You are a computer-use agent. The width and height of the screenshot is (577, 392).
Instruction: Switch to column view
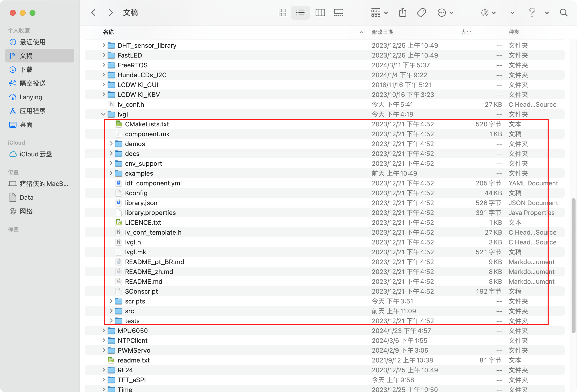(x=320, y=13)
